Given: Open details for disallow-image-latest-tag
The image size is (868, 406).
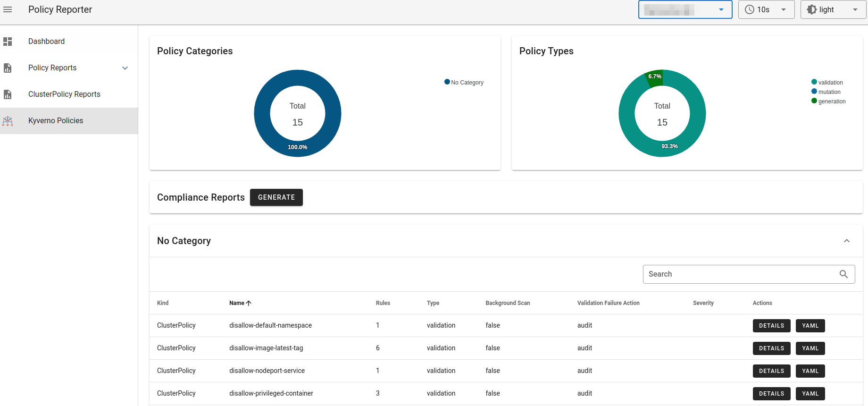Looking at the screenshot, I should tap(771, 348).
